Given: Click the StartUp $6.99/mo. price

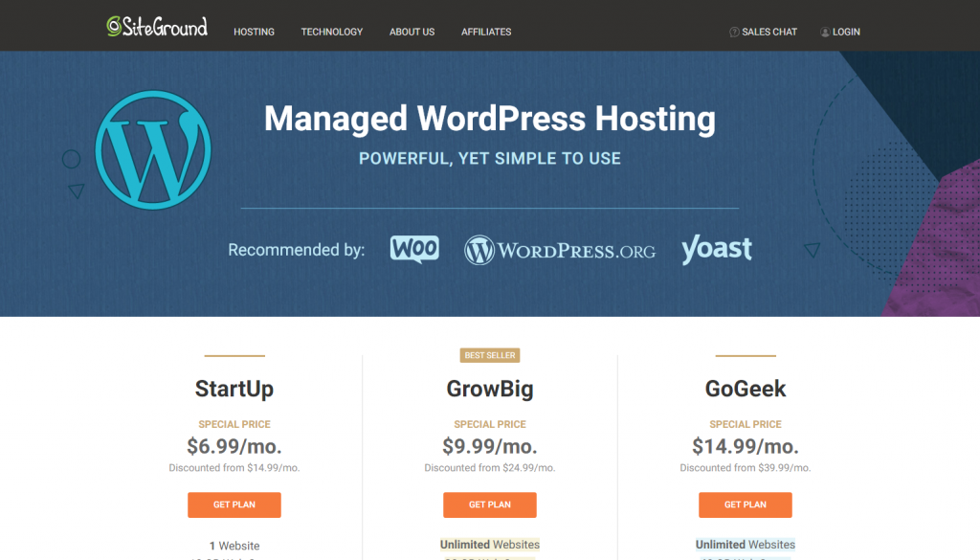Looking at the screenshot, I should coord(234,446).
